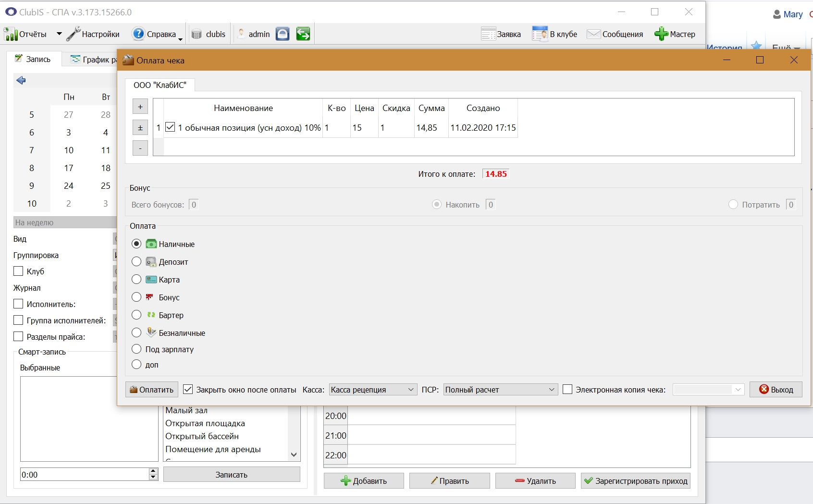Enable Электронная копия чека checkbox

[567, 389]
